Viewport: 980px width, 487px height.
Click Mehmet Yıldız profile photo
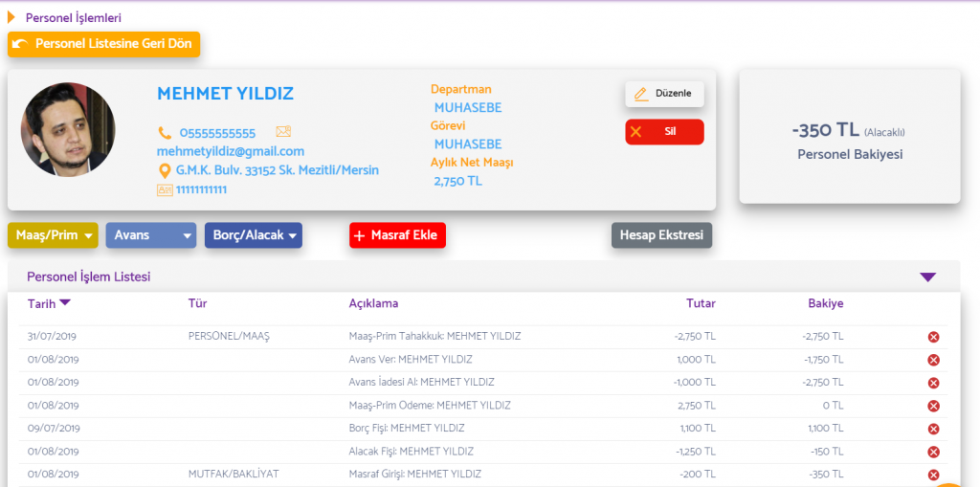[67, 129]
